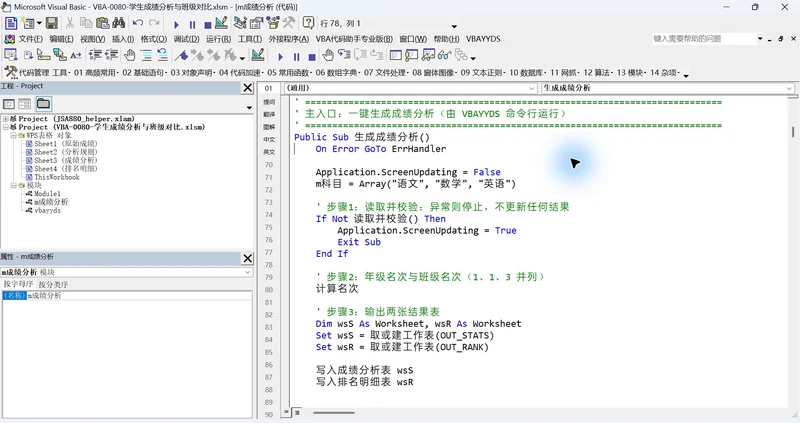The width and height of the screenshot is (800, 423).
Task: Click the 代码管理 toolbar button
Action: [27, 72]
